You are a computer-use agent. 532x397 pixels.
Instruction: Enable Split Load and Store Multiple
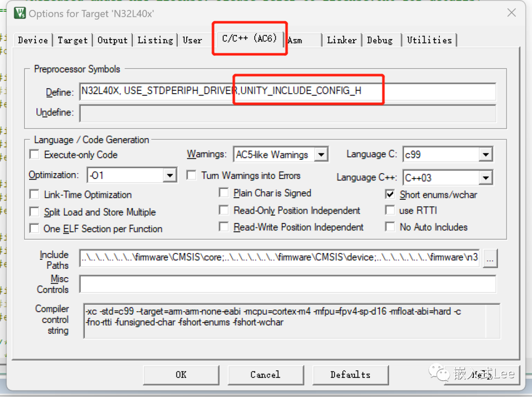click(34, 212)
